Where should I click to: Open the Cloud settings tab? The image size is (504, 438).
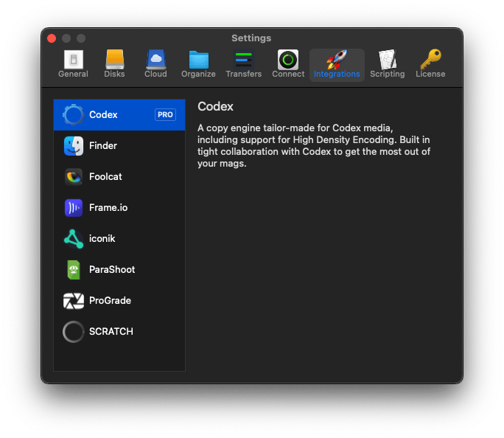pos(155,64)
